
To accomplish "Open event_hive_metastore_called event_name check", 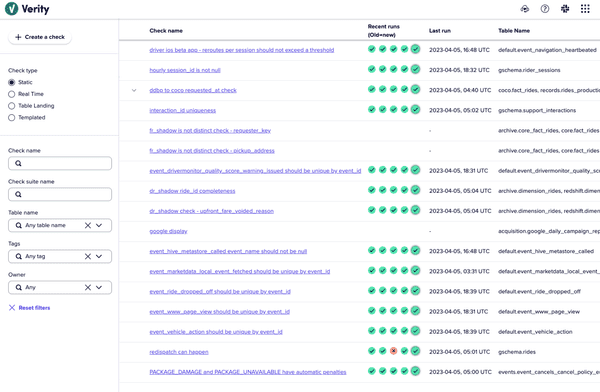I will point(228,251).
